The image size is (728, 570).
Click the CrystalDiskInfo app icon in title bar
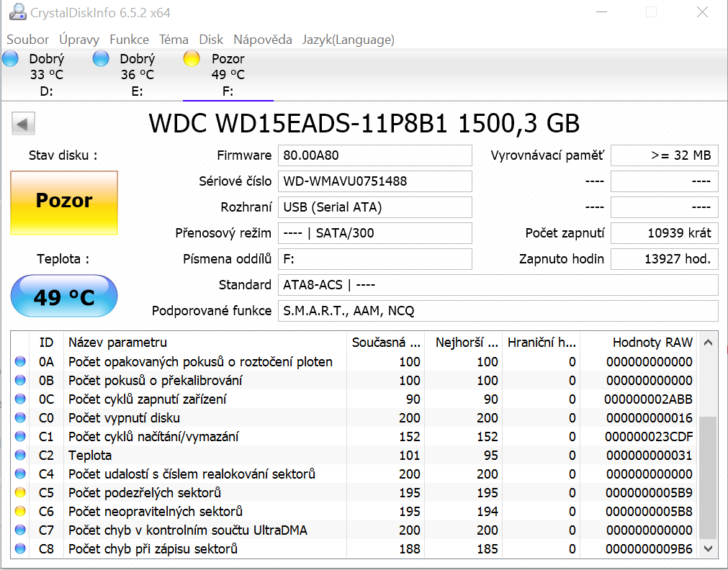[18, 12]
